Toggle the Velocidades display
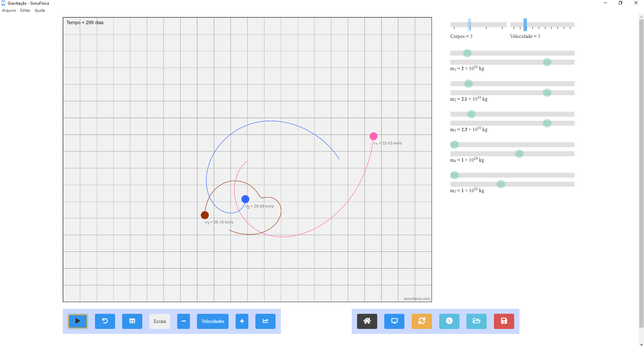Viewport: 644px width, 346px height. 212,321
